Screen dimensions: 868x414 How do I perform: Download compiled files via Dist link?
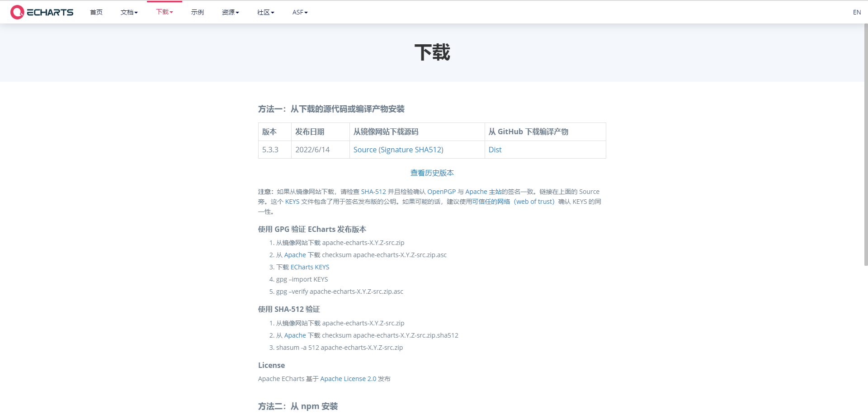(495, 150)
